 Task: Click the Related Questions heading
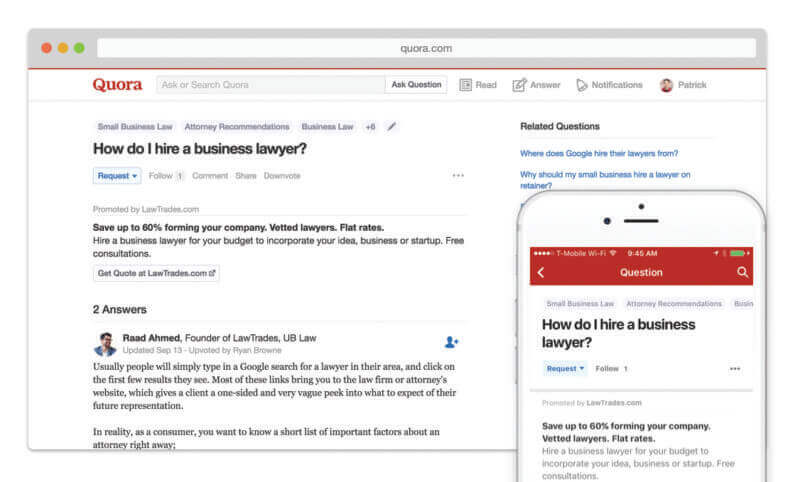click(560, 126)
